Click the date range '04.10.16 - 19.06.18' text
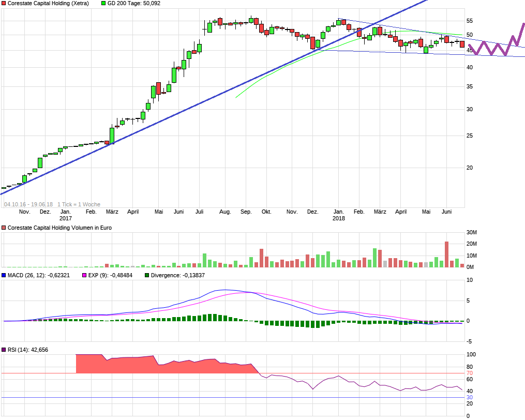525x420 pixels. point(28,204)
